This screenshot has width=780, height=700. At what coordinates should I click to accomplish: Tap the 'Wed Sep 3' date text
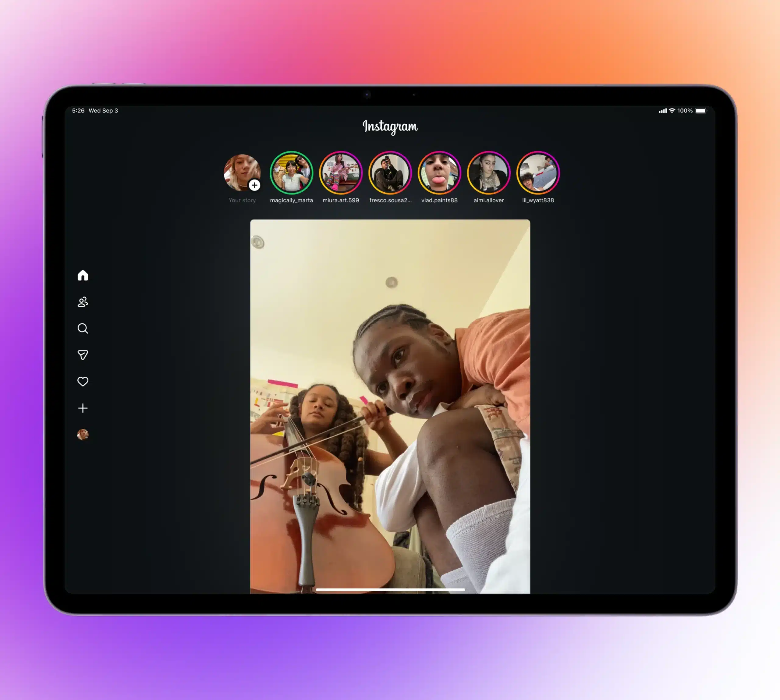103,111
